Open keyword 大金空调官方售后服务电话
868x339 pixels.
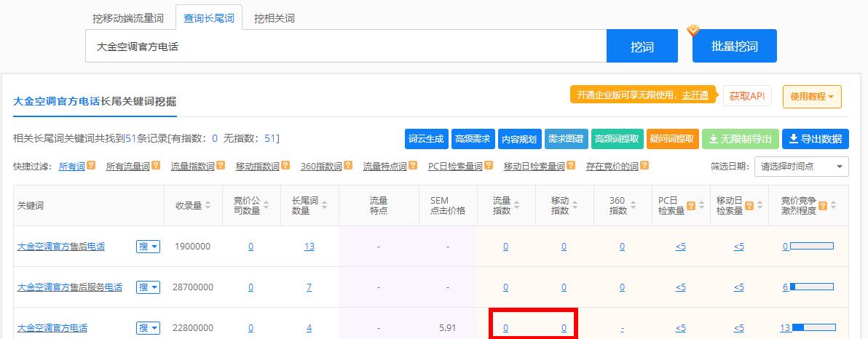coord(70,287)
